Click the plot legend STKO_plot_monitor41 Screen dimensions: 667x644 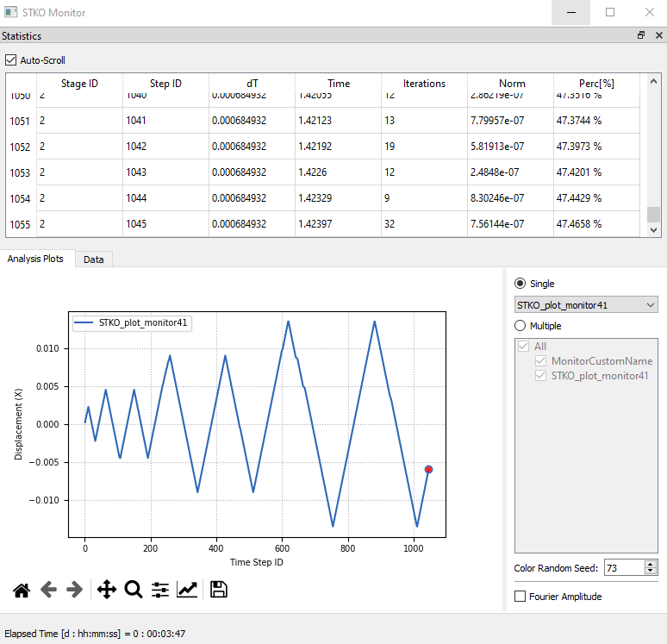click(133, 323)
